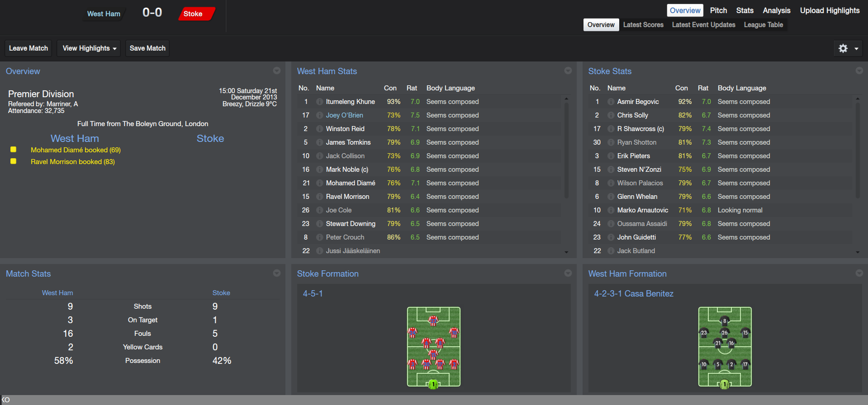Collapse the Overview panel round button
This screenshot has height=405, width=868.
coord(277,71)
